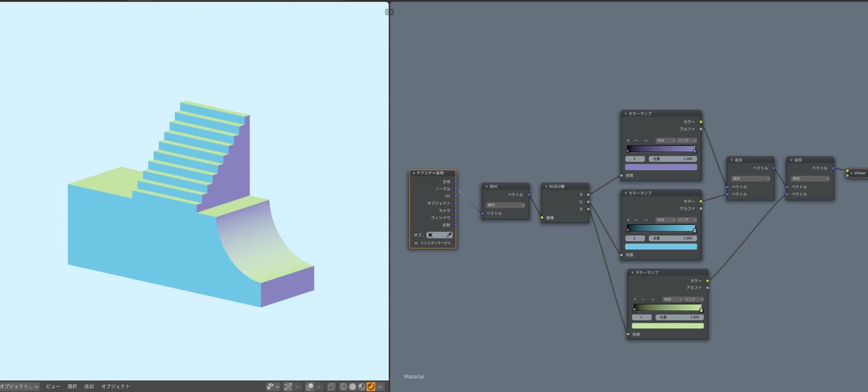Collapse the purple カラーランプ node

click(x=626, y=114)
